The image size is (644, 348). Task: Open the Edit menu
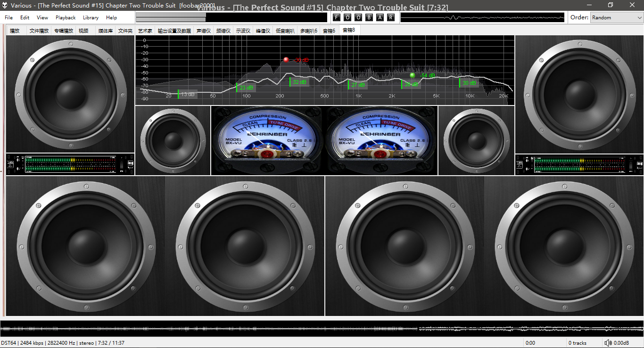click(x=25, y=17)
